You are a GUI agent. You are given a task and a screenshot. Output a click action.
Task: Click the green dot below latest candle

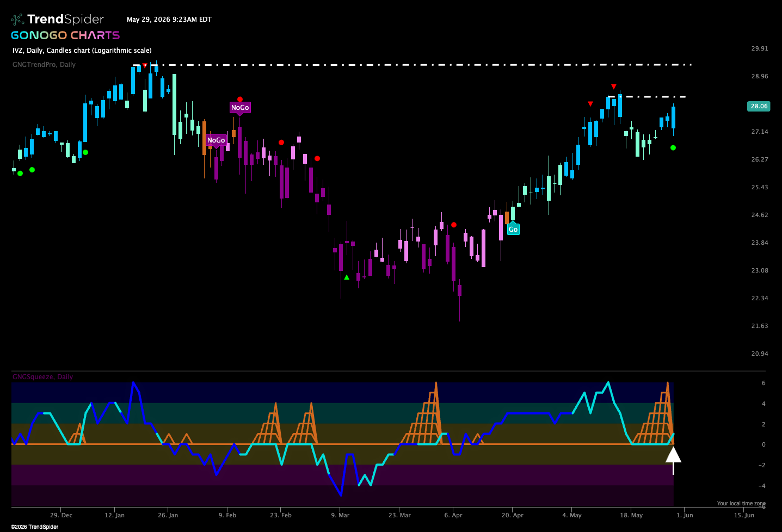point(673,147)
